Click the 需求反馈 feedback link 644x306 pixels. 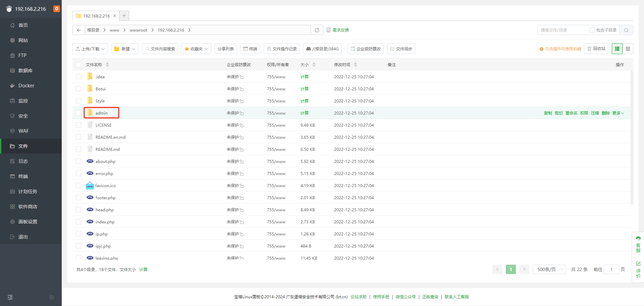pyautogui.click(x=338, y=30)
